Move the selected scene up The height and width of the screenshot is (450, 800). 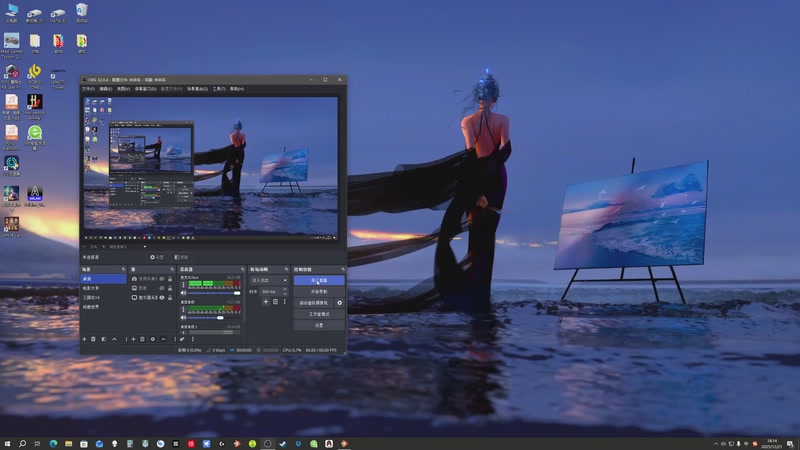coord(114,339)
